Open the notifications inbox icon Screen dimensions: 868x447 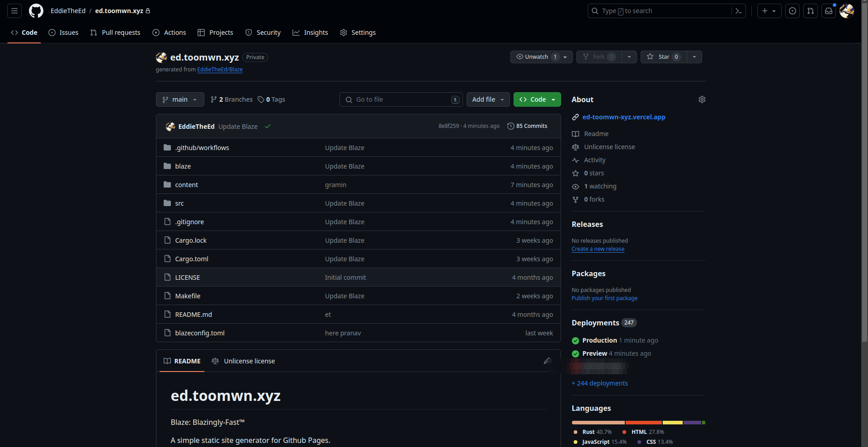tap(828, 11)
